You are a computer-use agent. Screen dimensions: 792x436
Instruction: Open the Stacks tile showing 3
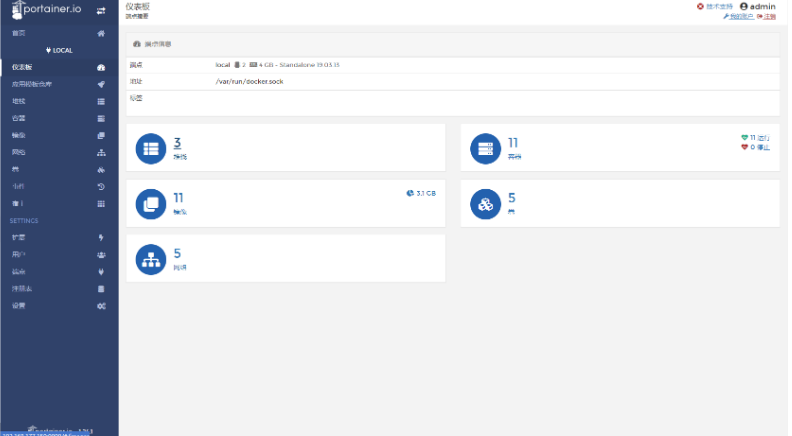pos(286,148)
